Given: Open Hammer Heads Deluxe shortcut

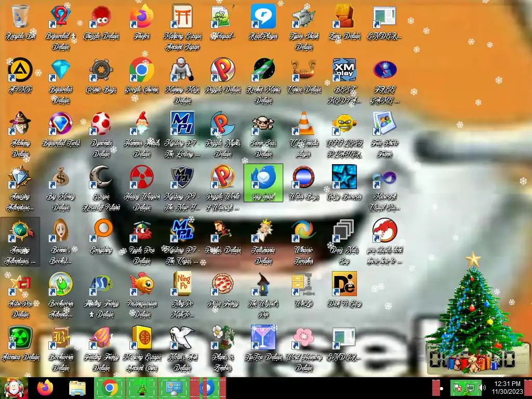Looking at the screenshot, I should click(142, 135).
